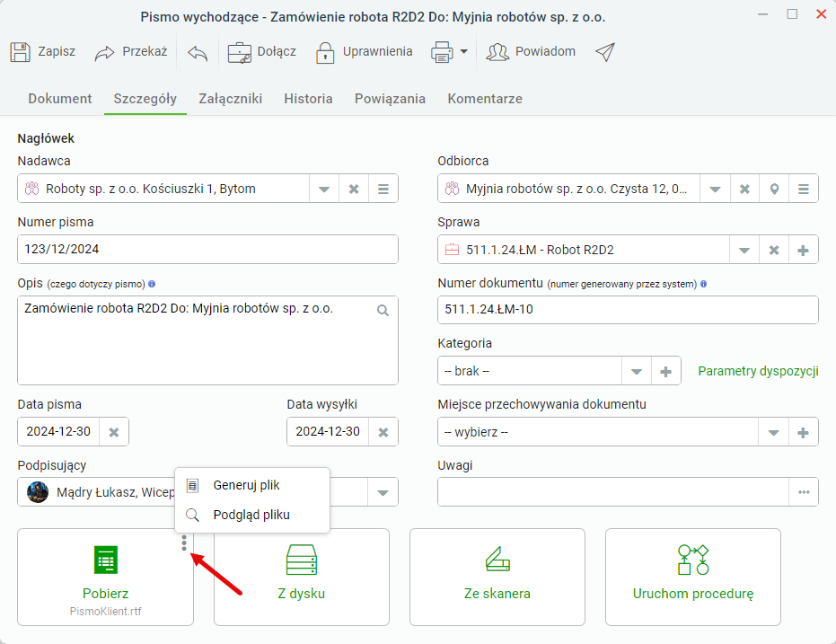Click the reply back arrow icon
This screenshot has width=836, height=644.
pos(198,52)
